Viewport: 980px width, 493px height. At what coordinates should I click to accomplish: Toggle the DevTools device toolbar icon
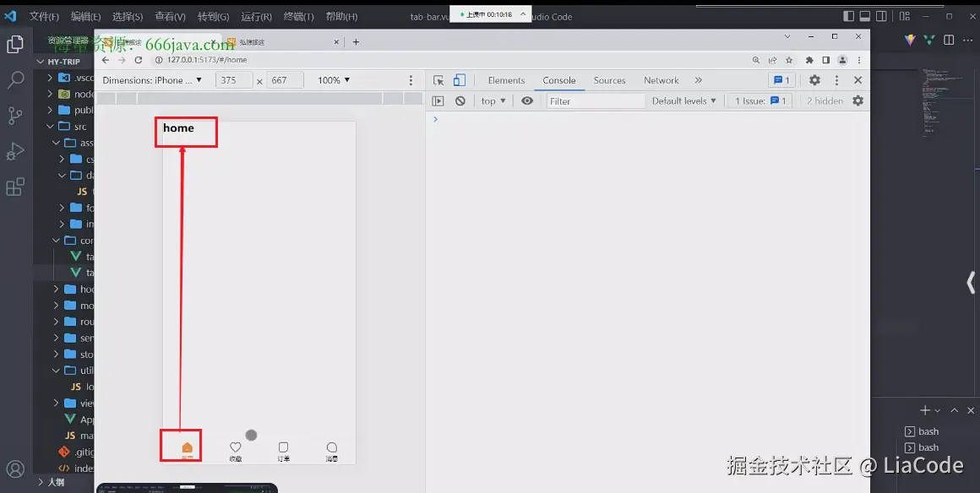tap(460, 80)
